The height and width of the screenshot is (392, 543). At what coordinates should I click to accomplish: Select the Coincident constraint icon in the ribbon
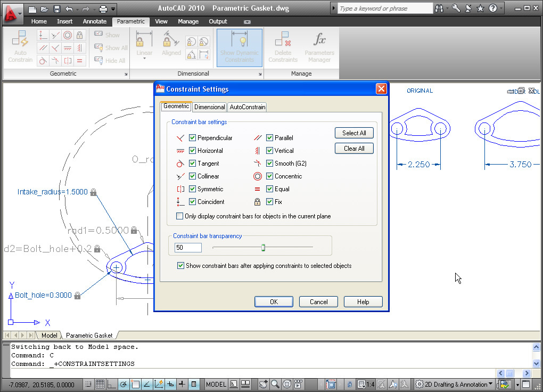pyautogui.click(x=43, y=35)
